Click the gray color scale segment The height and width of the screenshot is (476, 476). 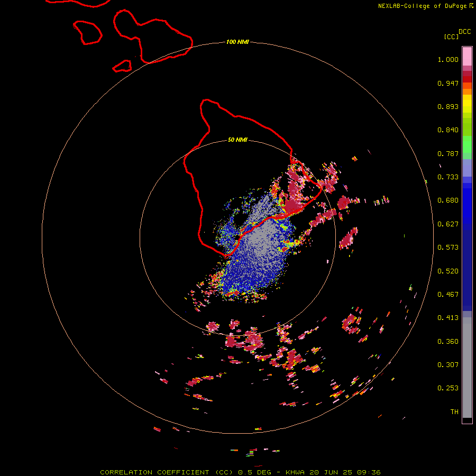tap(467, 368)
